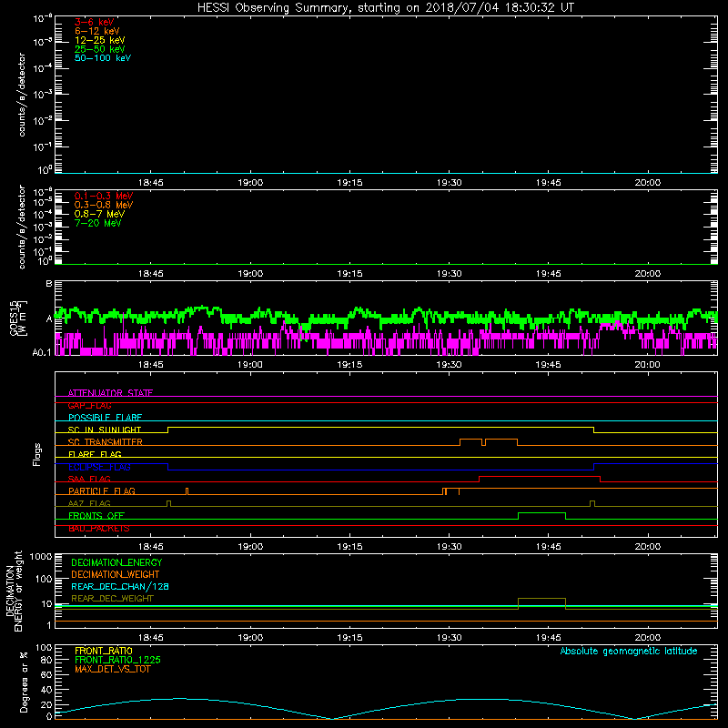
Task: Select the SC_TRANSMITTER flag label
Action: 105,442
